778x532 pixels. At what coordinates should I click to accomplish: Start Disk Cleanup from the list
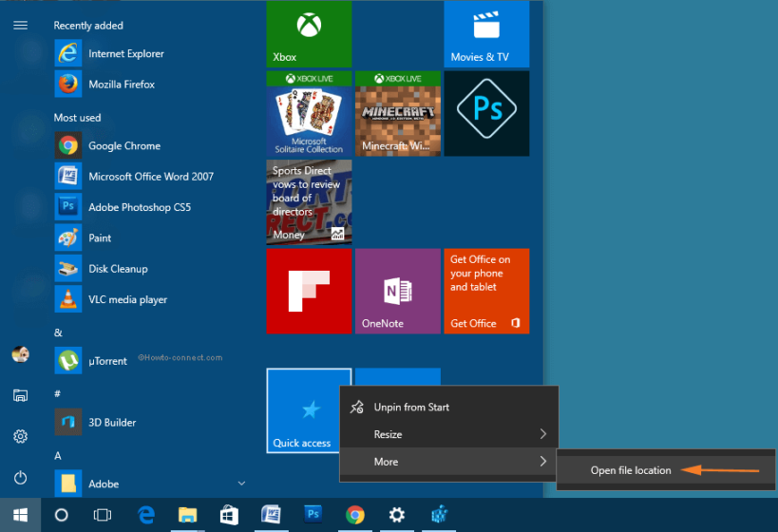click(x=149, y=269)
